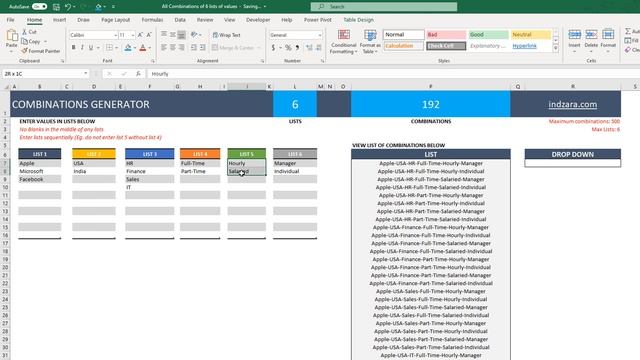640x360 pixels.
Task: Click the Increase Font Size icon
Action: coord(140,35)
